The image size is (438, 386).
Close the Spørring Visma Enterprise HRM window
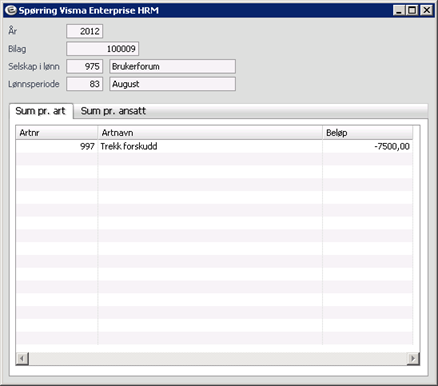[x=426, y=10]
